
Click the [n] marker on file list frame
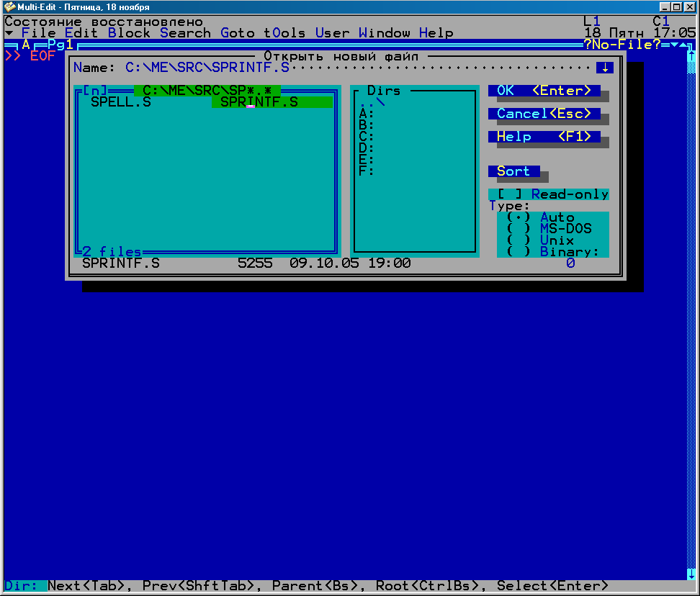point(94,91)
